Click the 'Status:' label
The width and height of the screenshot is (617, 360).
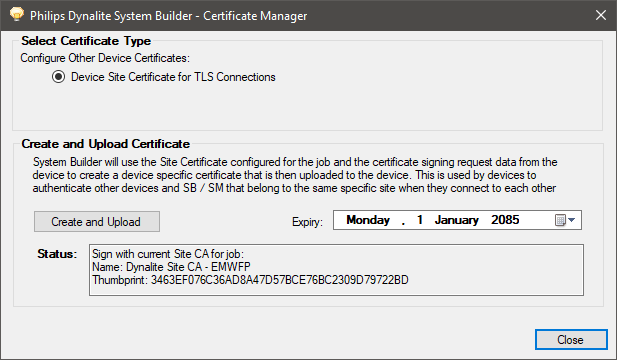(57, 254)
